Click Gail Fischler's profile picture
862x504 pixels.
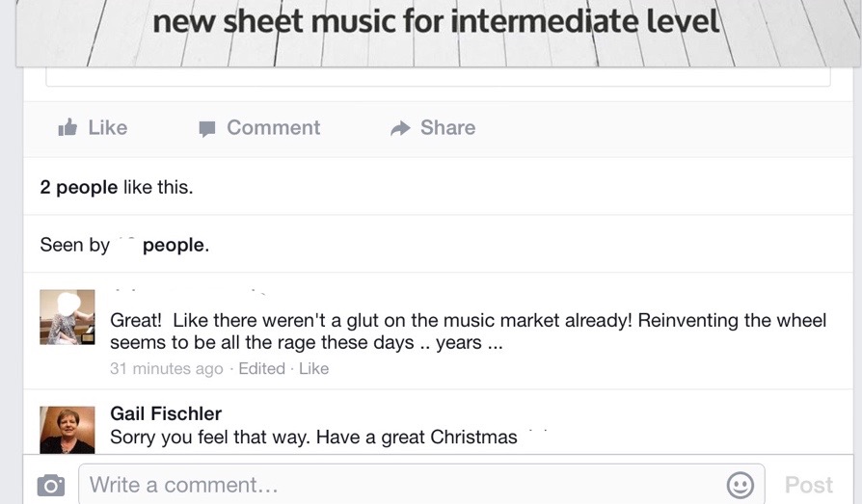tap(67, 430)
